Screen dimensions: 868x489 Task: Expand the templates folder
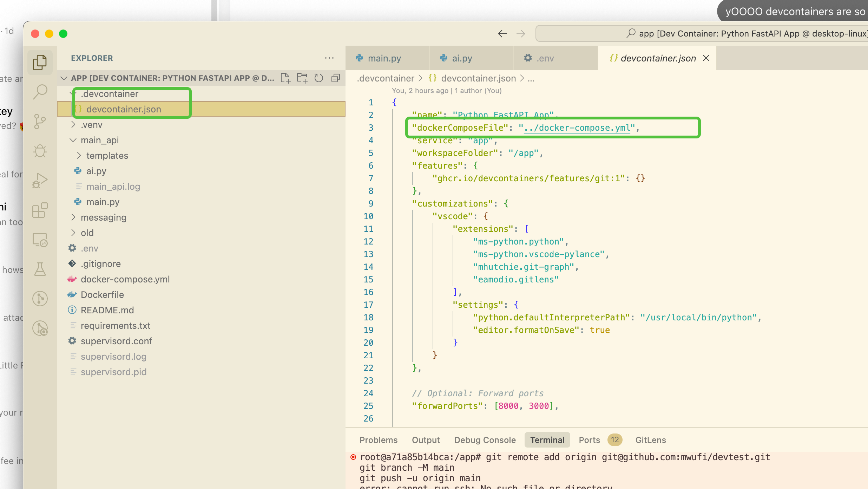pyautogui.click(x=107, y=156)
